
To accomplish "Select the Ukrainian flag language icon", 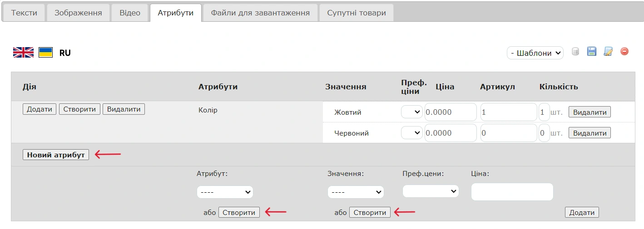I will coord(45,53).
